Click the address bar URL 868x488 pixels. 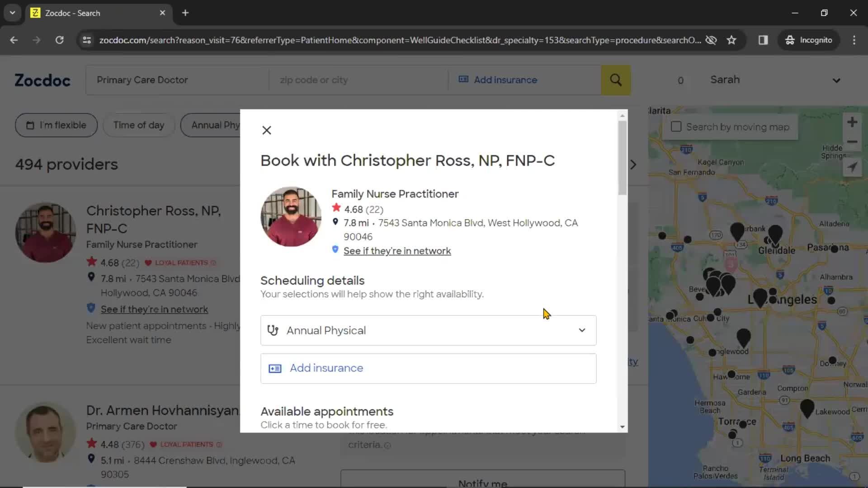pos(400,40)
